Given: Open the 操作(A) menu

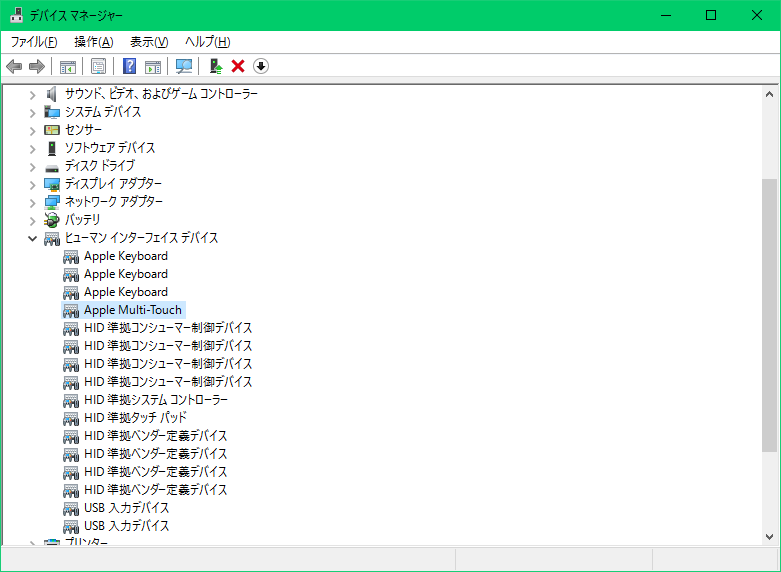Looking at the screenshot, I should [x=94, y=42].
